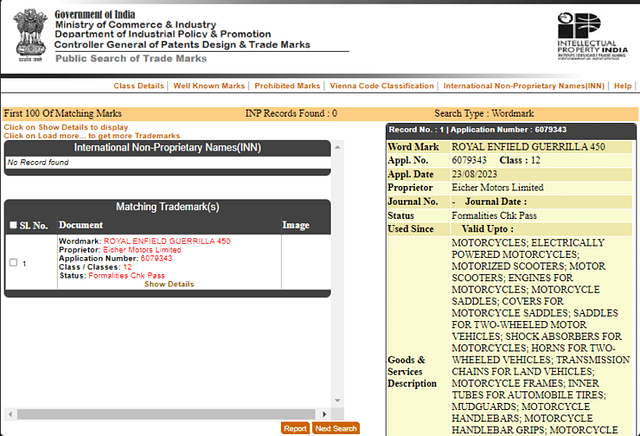The image size is (640, 436).
Task: Click the Intellectual Property India logo
Action: [592, 36]
